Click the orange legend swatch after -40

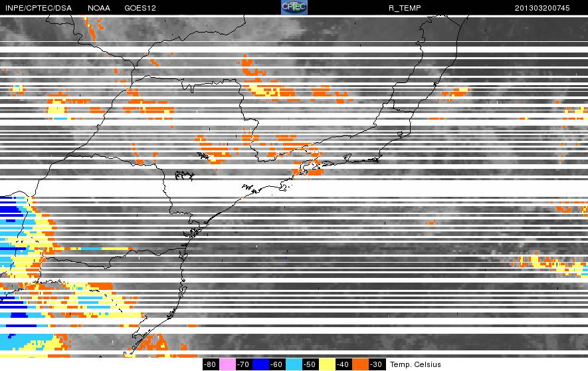pyautogui.click(x=360, y=364)
